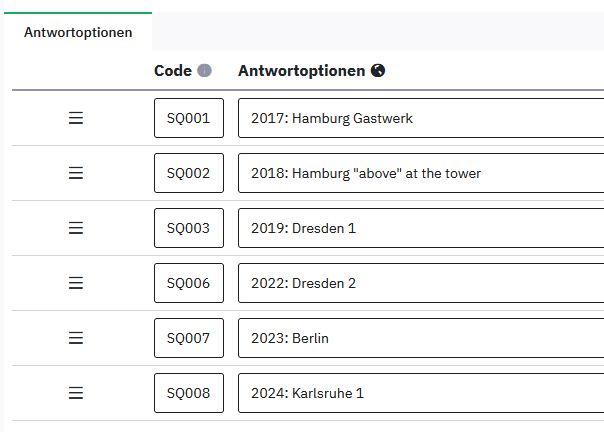Edit the 'Hamburg above at the tower' field
The image size is (604, 432).
[420, 173]
